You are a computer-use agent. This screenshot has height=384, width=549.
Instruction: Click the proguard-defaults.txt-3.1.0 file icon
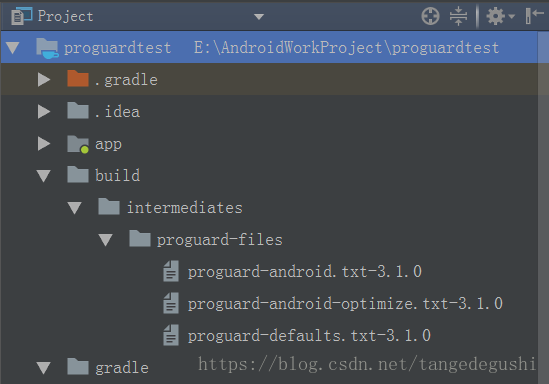(171, 335)
